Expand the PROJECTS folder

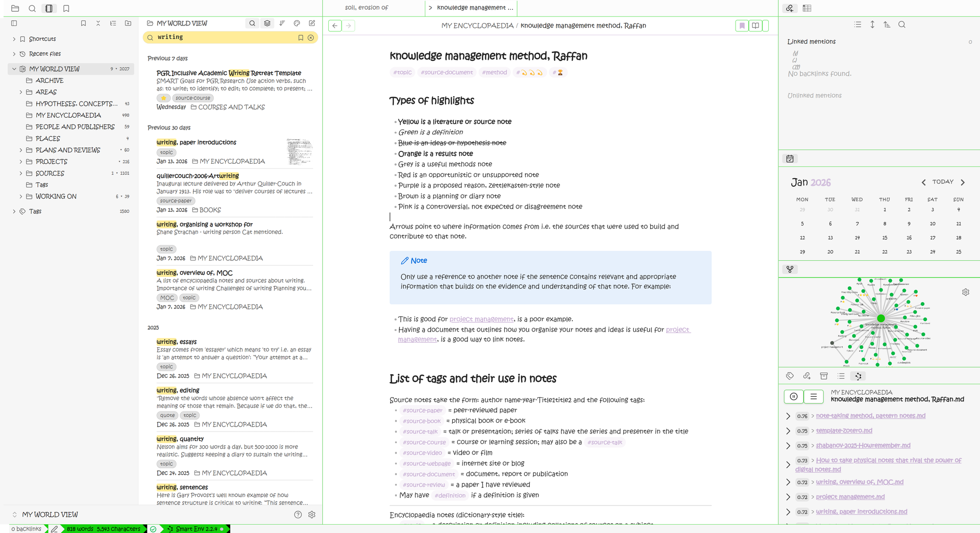21,162
